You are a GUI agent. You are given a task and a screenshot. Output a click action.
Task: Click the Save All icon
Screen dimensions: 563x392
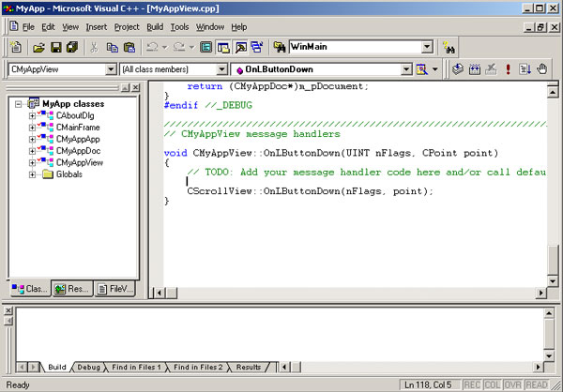(72, 47)
